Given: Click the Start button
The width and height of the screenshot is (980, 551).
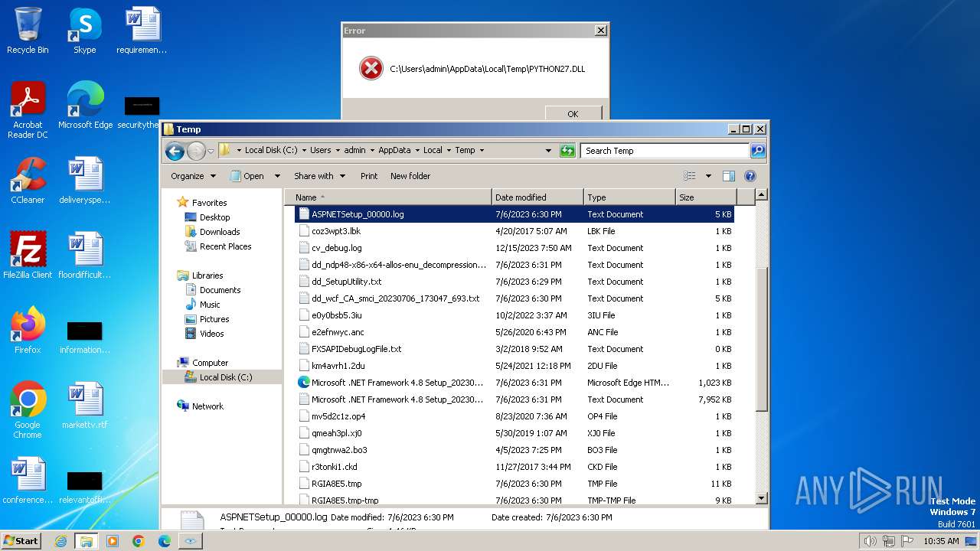Looking at the screenshot, I should coord(21,540).
